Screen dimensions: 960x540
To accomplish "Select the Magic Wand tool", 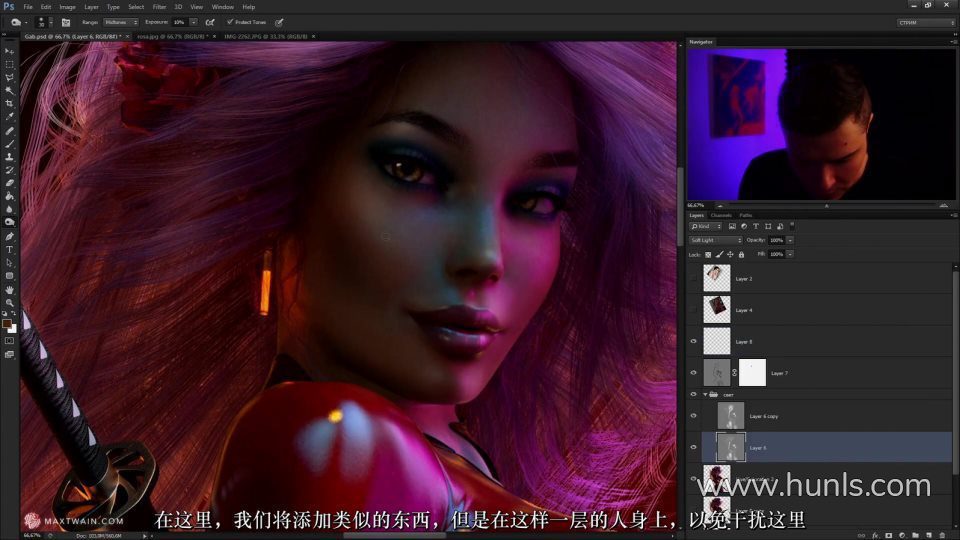I will point(9,91).
